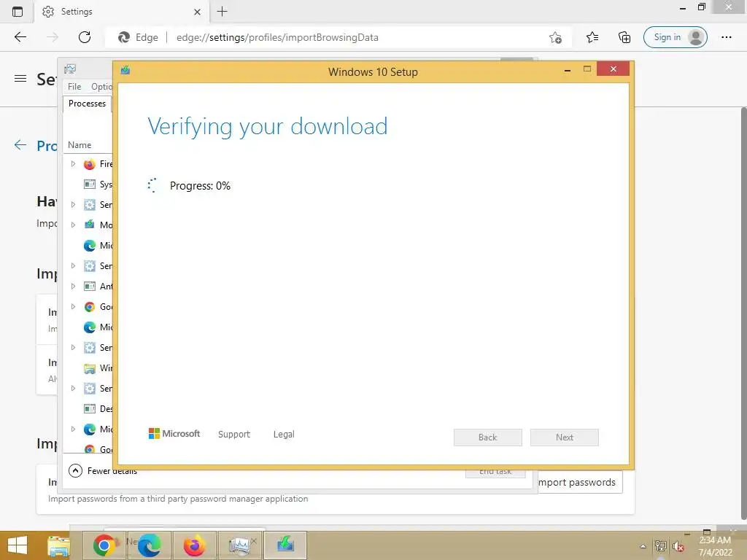Screen dimensions: 747x560
Task: Open Task Manager File menu
Action: click(x=74, y=87)
